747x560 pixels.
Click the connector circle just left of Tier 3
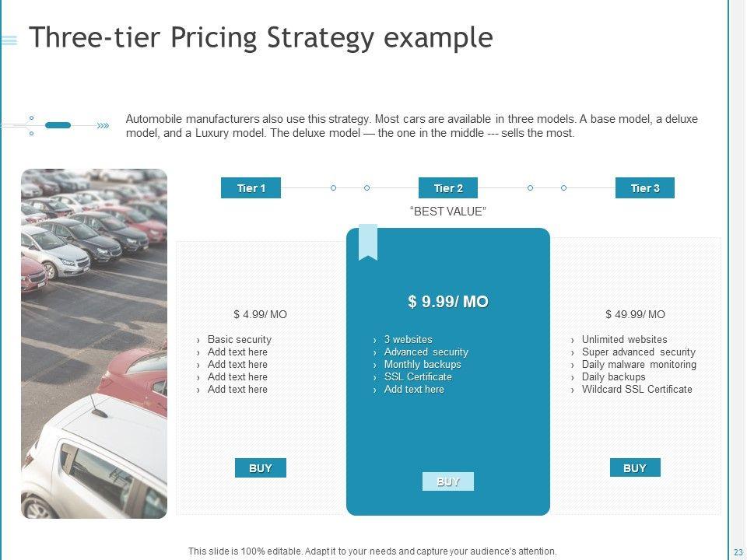(564, 188)
